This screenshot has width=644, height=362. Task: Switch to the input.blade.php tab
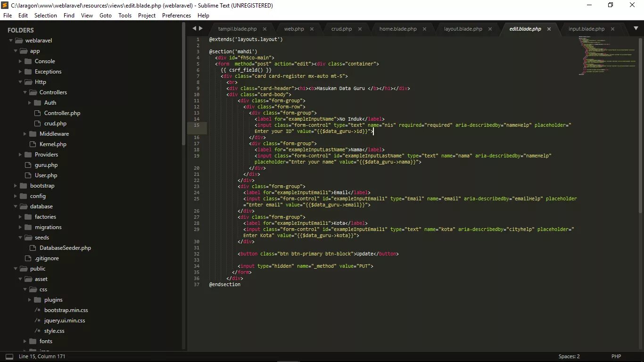[586, 29]
